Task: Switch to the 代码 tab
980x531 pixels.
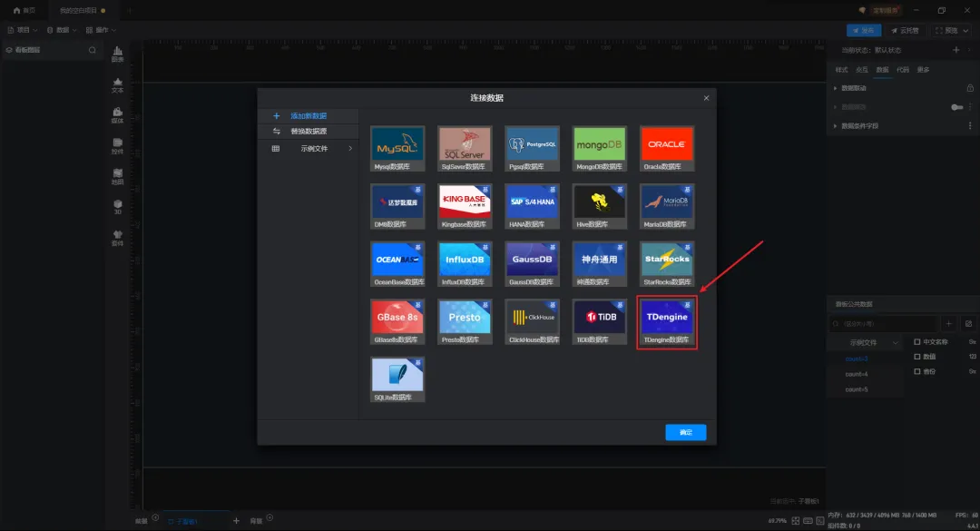Action: click(903, 69)
